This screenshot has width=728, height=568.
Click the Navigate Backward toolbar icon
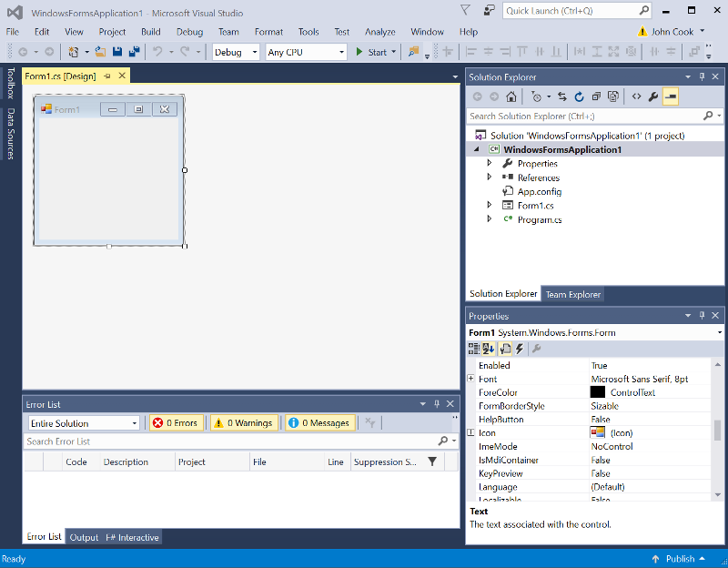pyautogui.click(x=23, y=52)
